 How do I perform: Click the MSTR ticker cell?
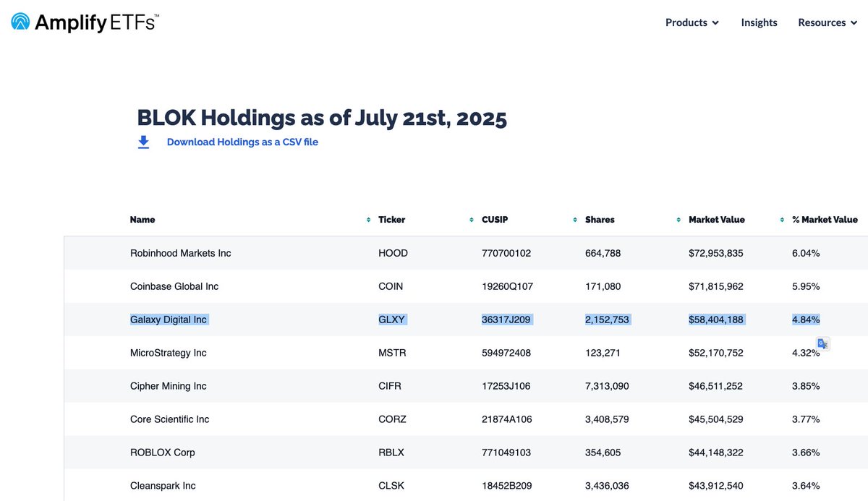[x=392, y=353]
